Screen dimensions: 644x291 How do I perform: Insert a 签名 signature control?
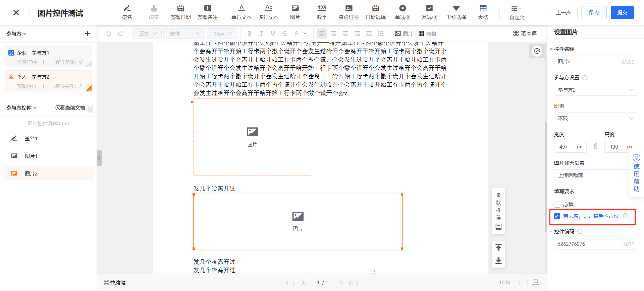127,12
